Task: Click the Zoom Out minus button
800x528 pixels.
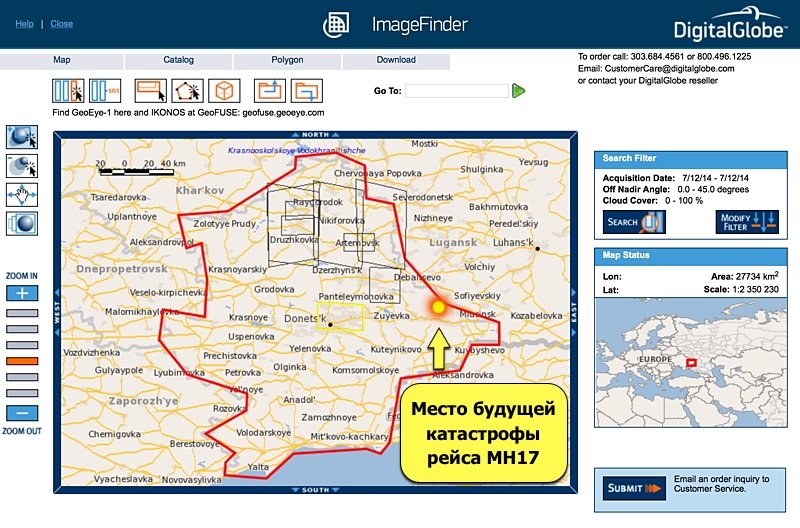Action: tap(22, 413)
